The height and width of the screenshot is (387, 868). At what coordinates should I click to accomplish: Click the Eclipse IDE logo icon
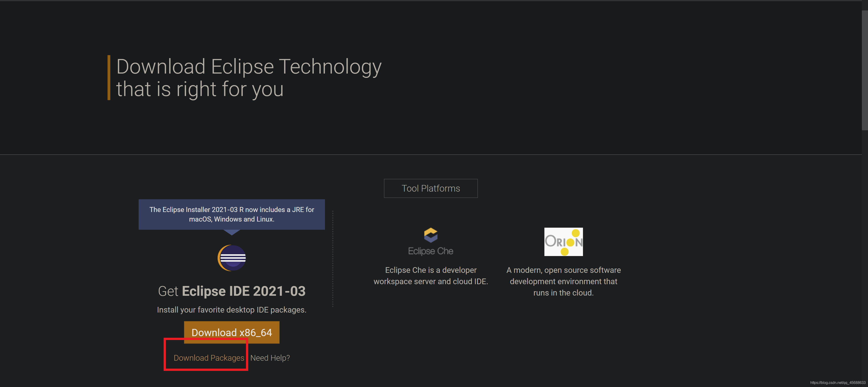click(231, 258)
